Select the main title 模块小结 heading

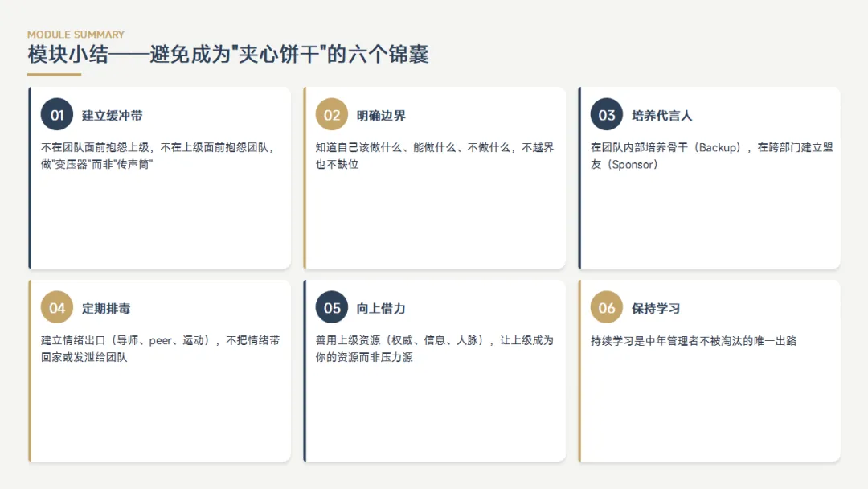pos(228,54)
